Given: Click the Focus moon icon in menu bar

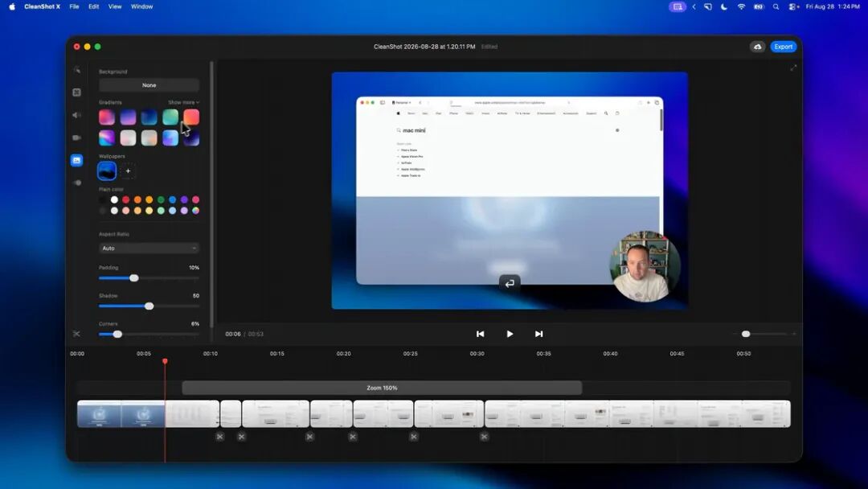Looking at the screenshot, I should click(724, 6).
